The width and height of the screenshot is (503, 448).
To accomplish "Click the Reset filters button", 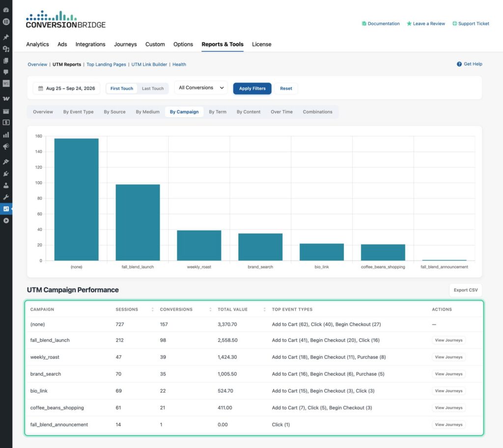I will pos(286,88).
